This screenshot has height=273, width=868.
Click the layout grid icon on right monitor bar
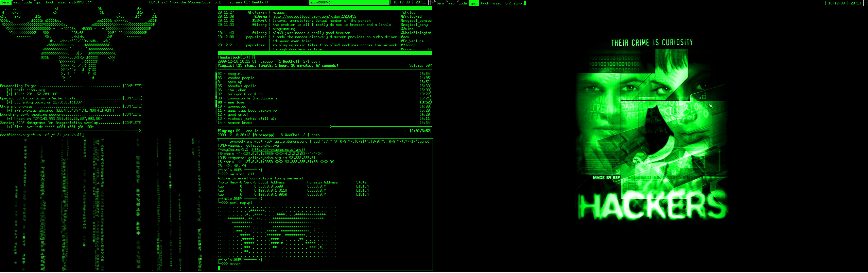865,3
